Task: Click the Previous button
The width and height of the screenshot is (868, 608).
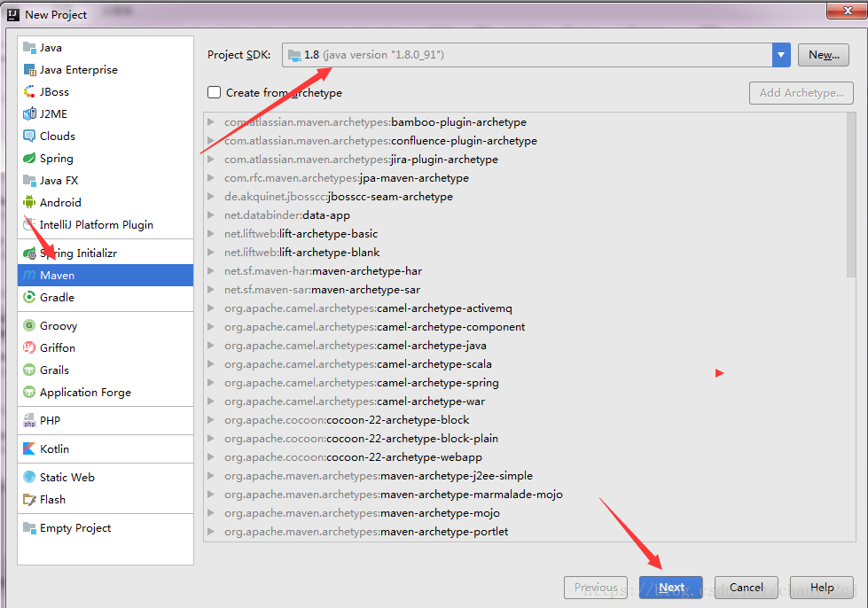Action: tap(596, 588)
